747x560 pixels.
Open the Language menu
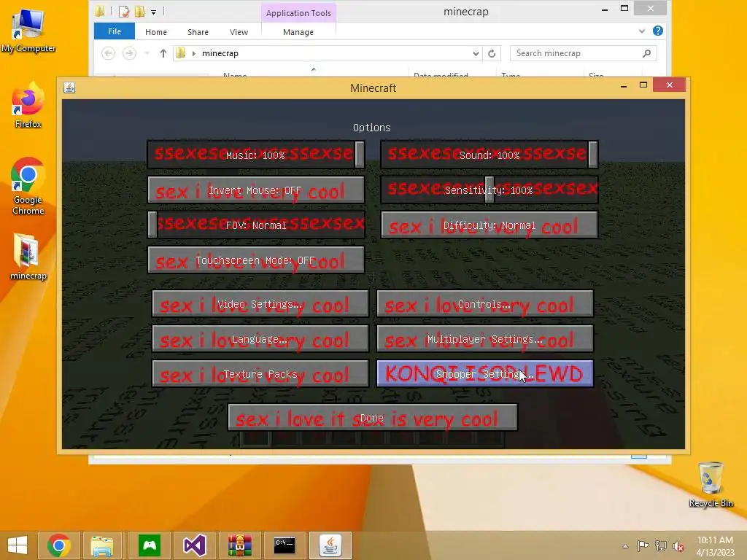point(260,339)
